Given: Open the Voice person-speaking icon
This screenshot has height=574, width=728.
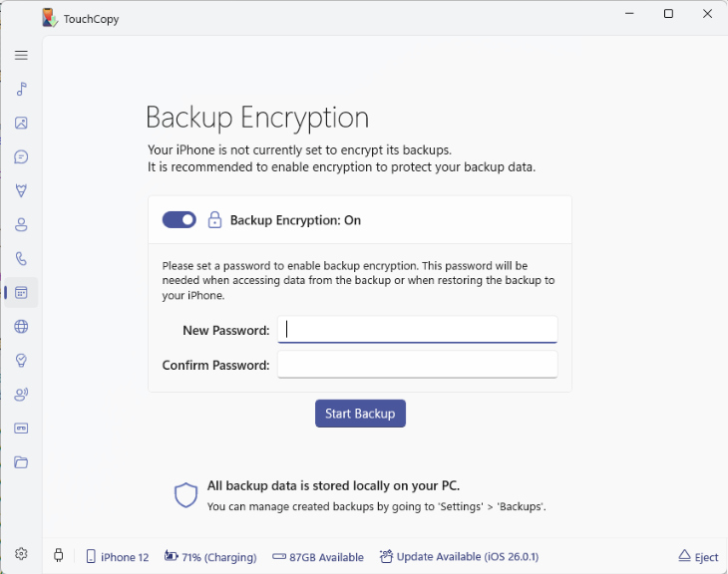Looking at the screenshot, I should pos(21,395).
